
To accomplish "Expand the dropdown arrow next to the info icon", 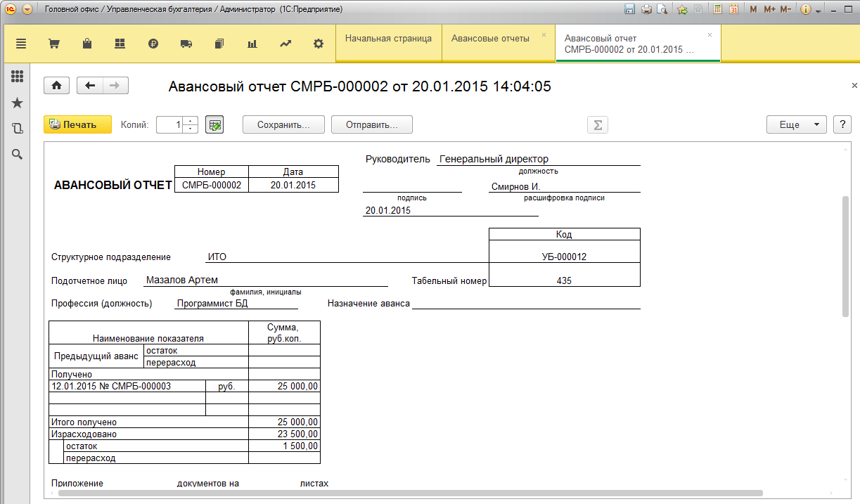I will pos(819,11).
